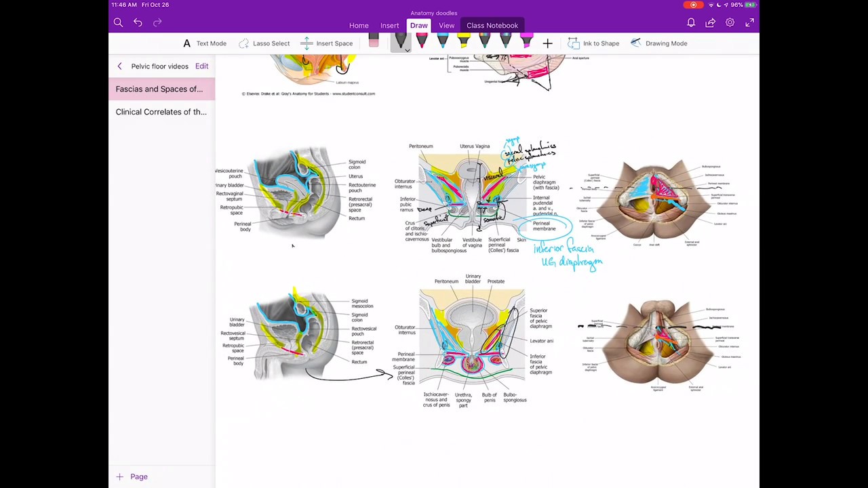
Task: Select the blue pen
Action: click(443, 42)
